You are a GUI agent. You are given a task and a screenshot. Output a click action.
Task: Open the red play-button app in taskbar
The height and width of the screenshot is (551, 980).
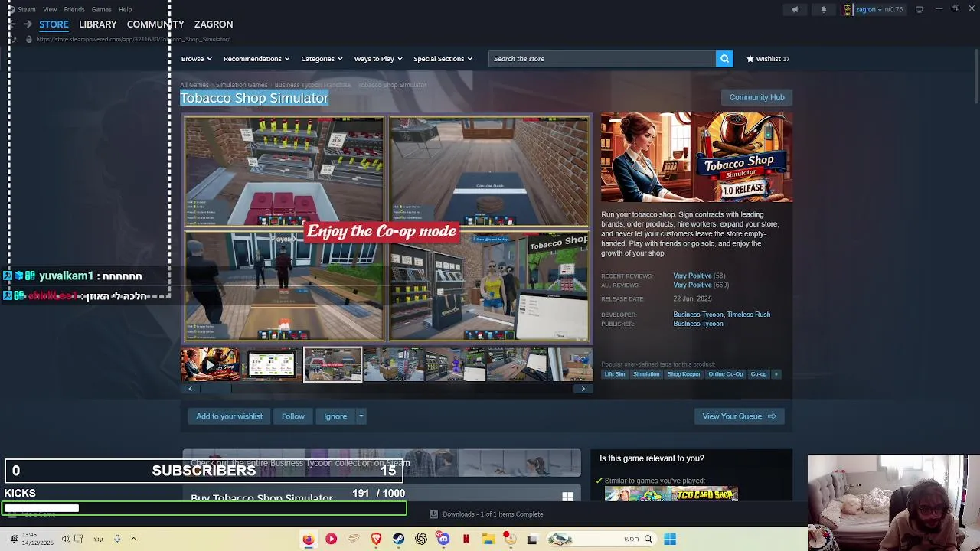click(331, 539)
